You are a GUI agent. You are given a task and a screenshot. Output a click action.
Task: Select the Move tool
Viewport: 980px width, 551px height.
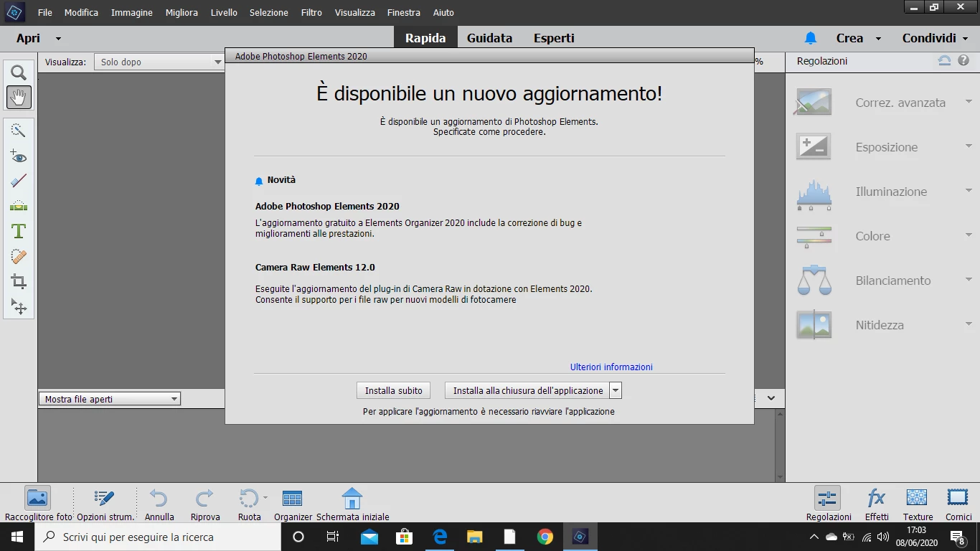tap(19, 306)
